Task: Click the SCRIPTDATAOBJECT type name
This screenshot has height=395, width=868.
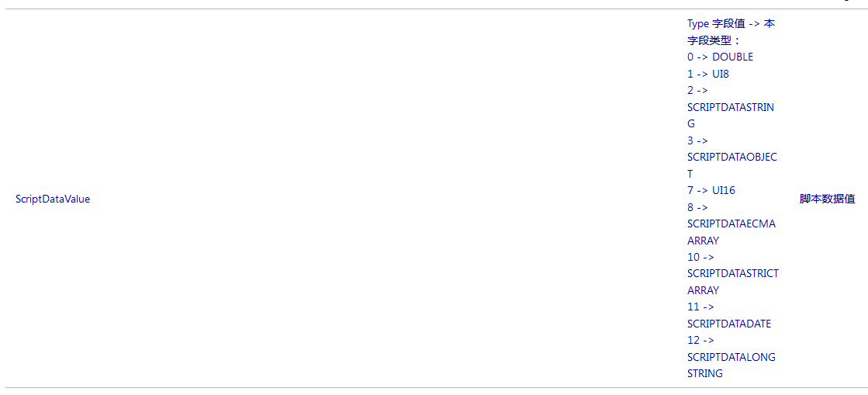Action: pos(731,158)
